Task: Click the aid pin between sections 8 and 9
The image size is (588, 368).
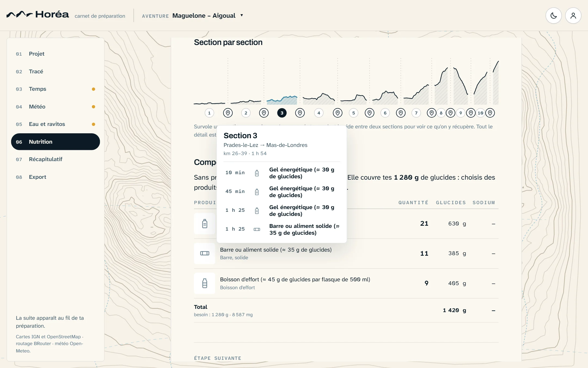Action: [451, 113]
